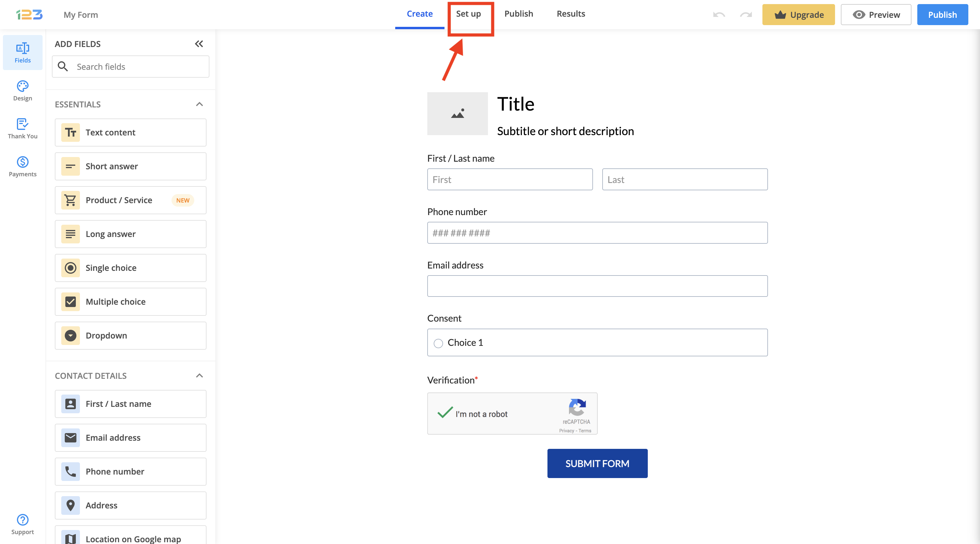The width and height of the screenshot is (980, 544).
Task: Open the Results tab
Action: pyautogui.click(x=571, y=14)
